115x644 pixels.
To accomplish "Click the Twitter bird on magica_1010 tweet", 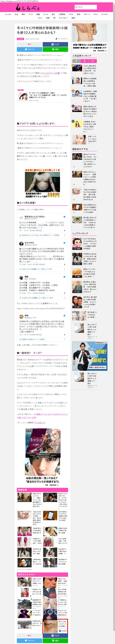I will point(64,316).
